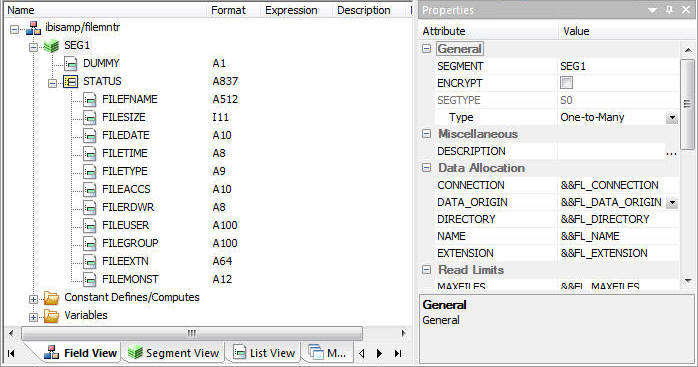Image resolution: width=698 pixels, height=367 pixels.
Task: Expand the Constant Defines/Computes node
Action: (x=33, y=299)
